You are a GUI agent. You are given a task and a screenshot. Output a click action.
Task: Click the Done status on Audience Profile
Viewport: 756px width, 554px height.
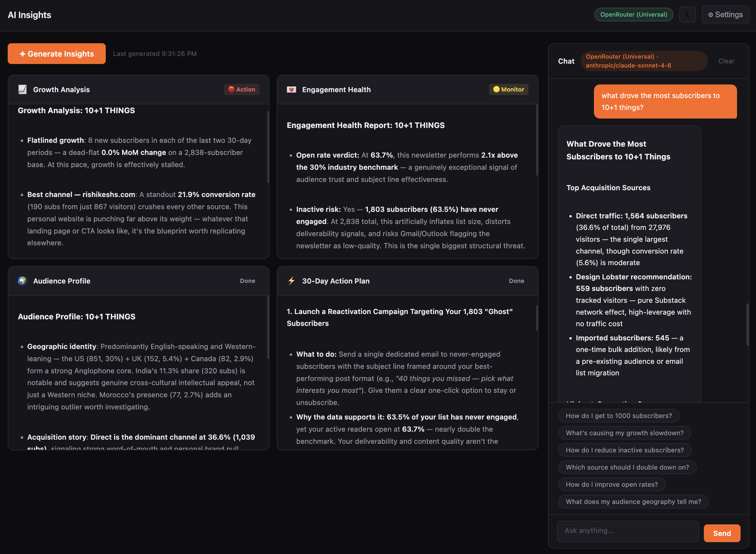[x=247, y=281]
